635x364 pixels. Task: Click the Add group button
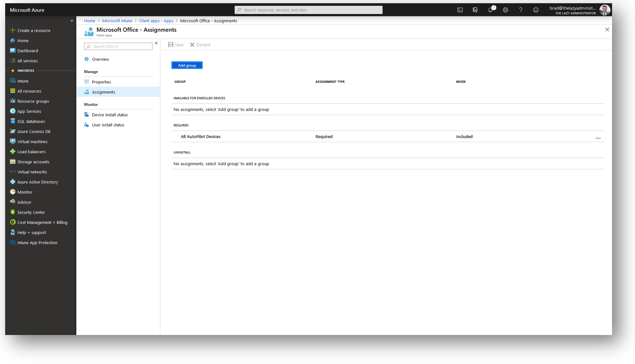pos(187,66)
